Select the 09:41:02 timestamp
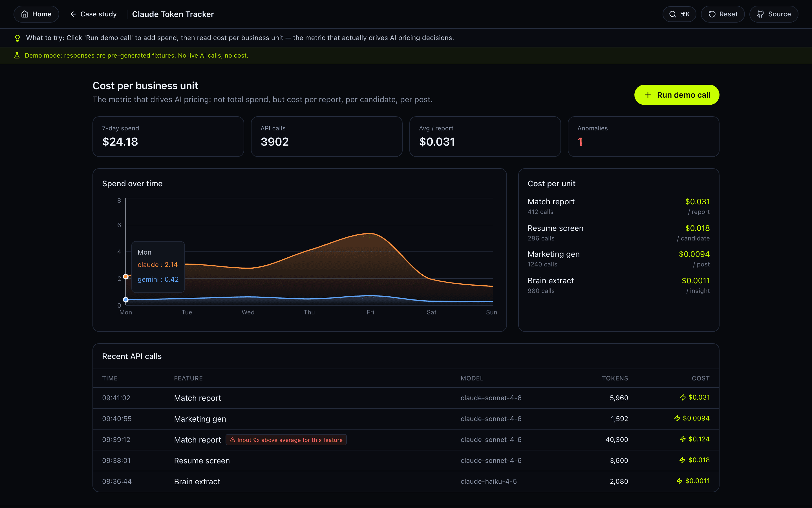Viewport: 812px width, 508px height. [x=116, y=398]
